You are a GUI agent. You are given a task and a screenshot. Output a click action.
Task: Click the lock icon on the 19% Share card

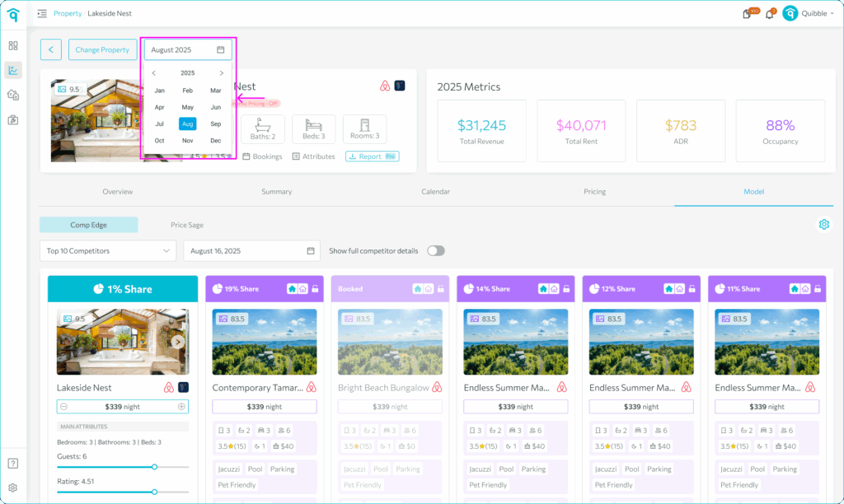(316, 289)
